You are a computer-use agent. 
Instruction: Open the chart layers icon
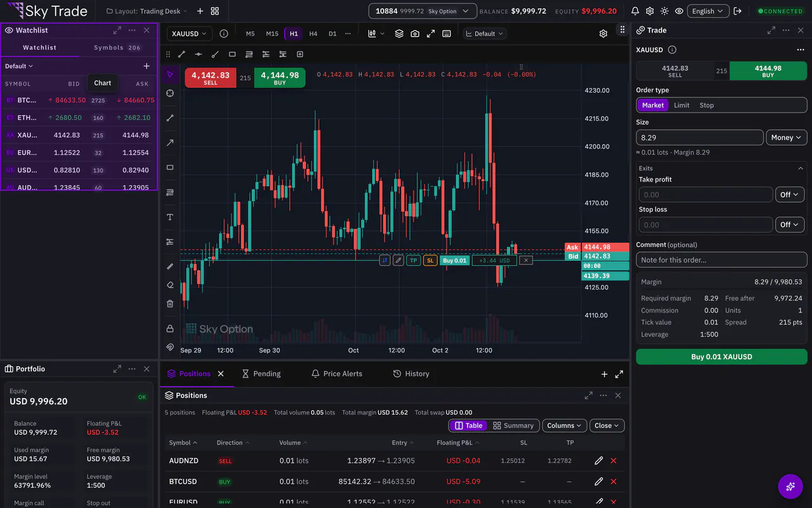coord(399,34)
